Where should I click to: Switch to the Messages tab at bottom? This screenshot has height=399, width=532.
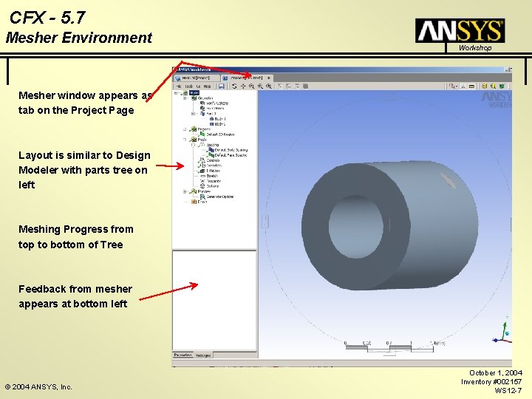coord(203,355)
